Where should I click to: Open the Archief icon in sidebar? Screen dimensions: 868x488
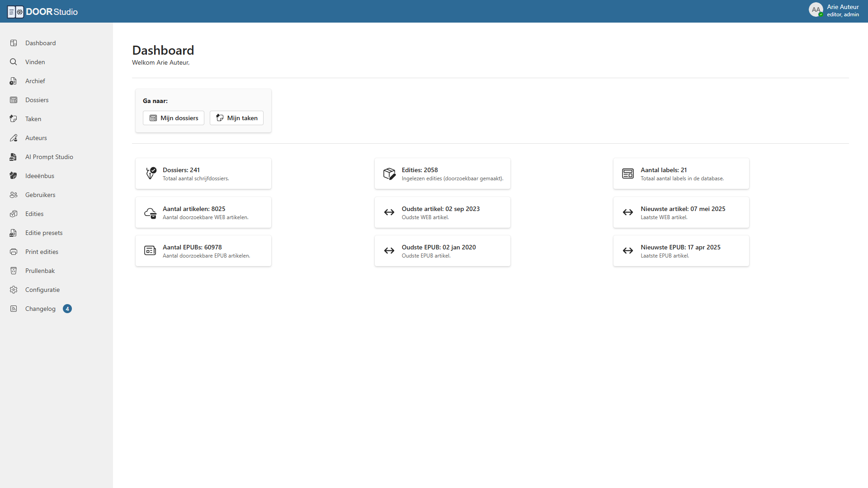[x=13, y=80]
